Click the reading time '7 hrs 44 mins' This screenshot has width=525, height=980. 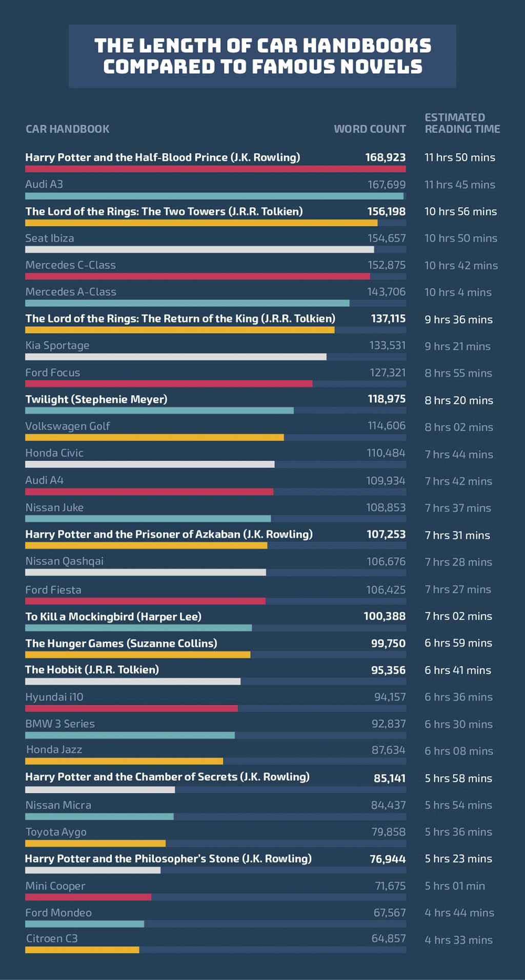(x=459, y=454)
